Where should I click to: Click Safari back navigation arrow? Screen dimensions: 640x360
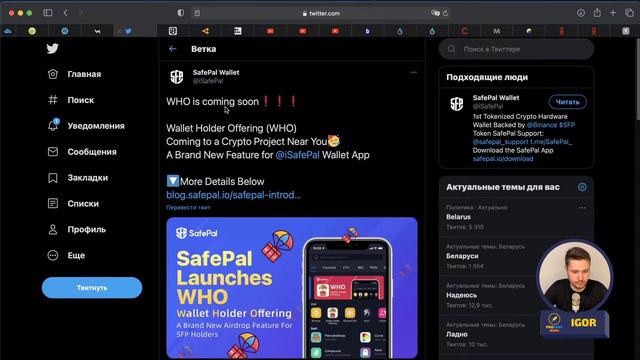pyautogui.click(x=66, y=13)
